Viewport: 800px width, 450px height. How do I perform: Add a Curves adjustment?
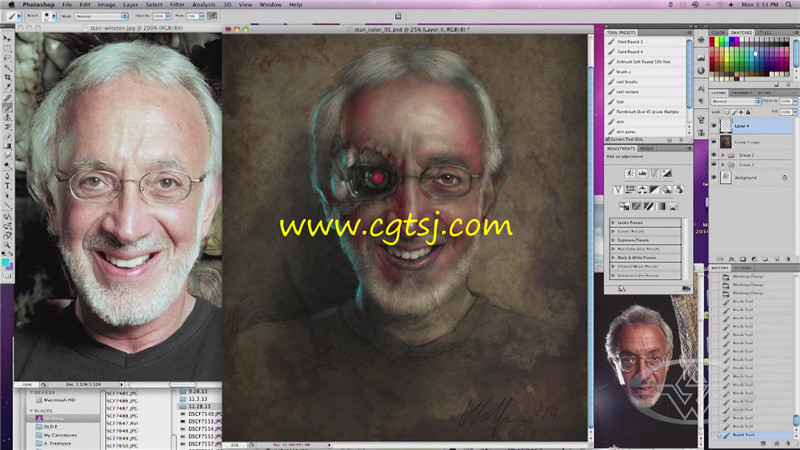655,173
